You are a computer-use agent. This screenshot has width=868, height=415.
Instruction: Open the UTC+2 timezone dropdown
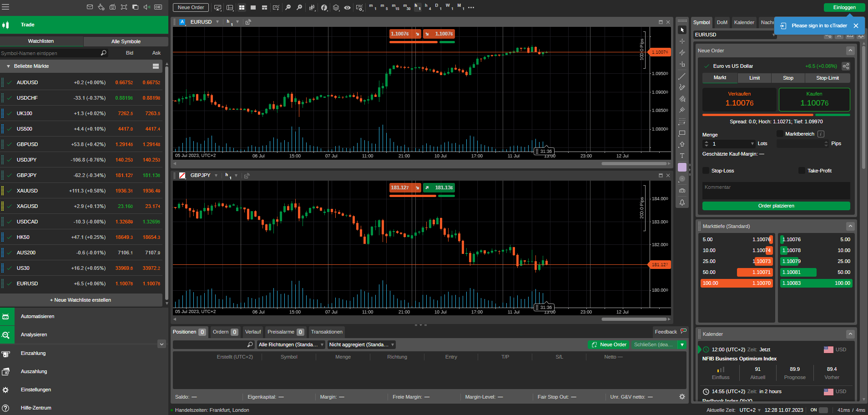click(750, 410)
